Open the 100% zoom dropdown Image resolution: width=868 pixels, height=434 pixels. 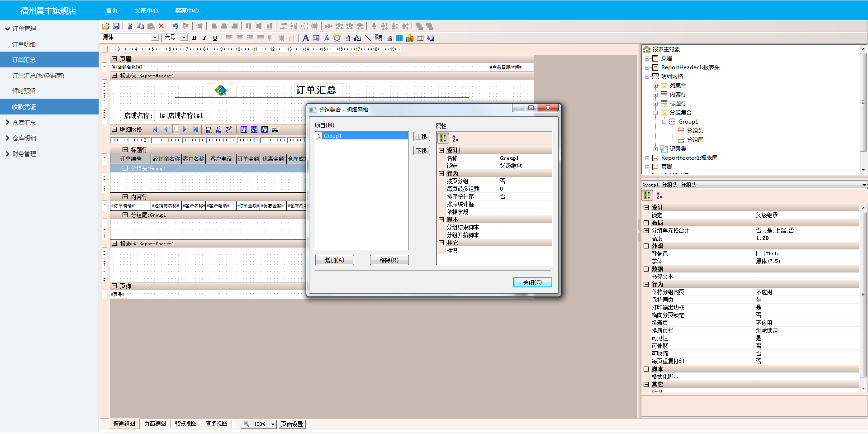click(x=273, y=424)
